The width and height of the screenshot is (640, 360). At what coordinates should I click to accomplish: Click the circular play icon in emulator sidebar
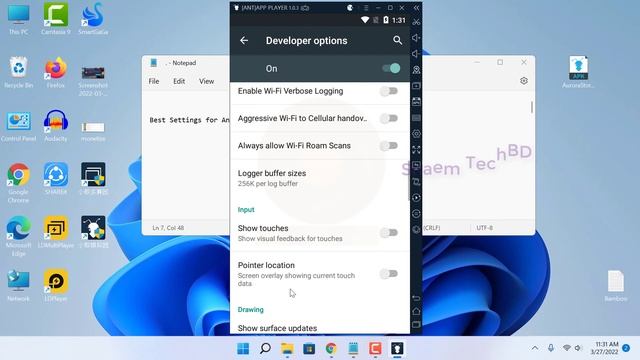pyautogui.click(x=416, y=198)
